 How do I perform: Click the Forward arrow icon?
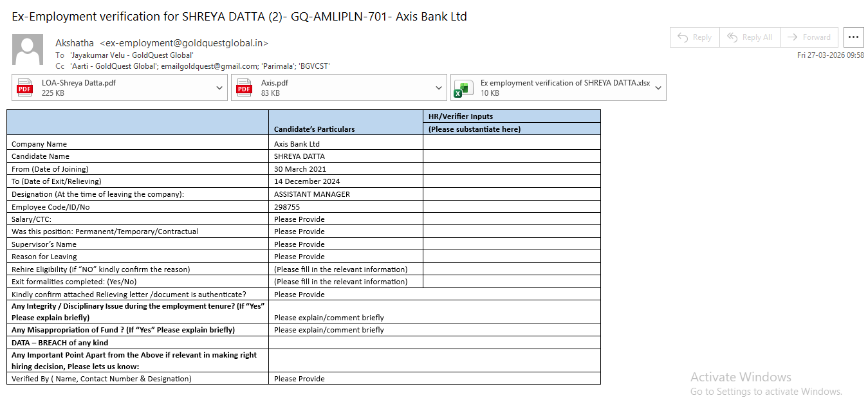pos(793,37)
